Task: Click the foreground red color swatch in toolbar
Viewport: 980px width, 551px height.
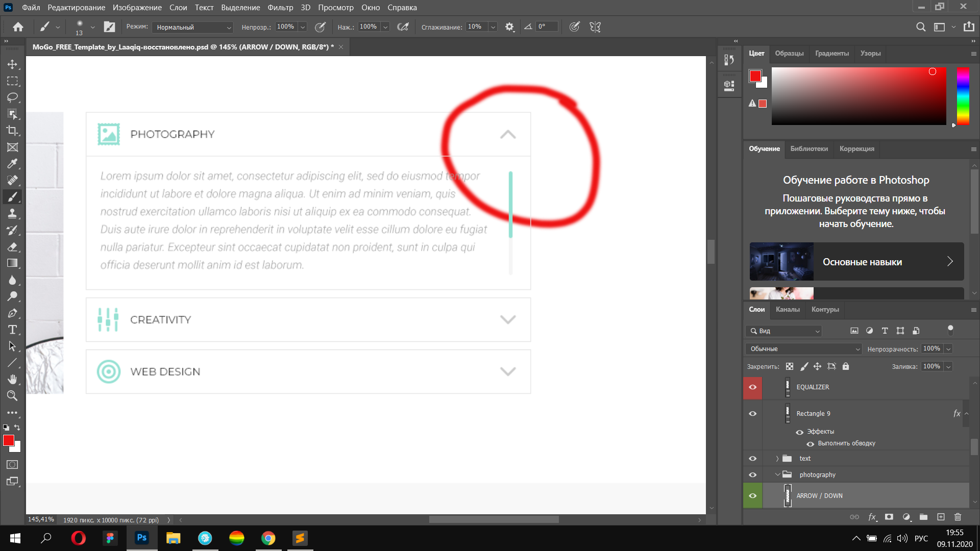Action: [9, 441]
